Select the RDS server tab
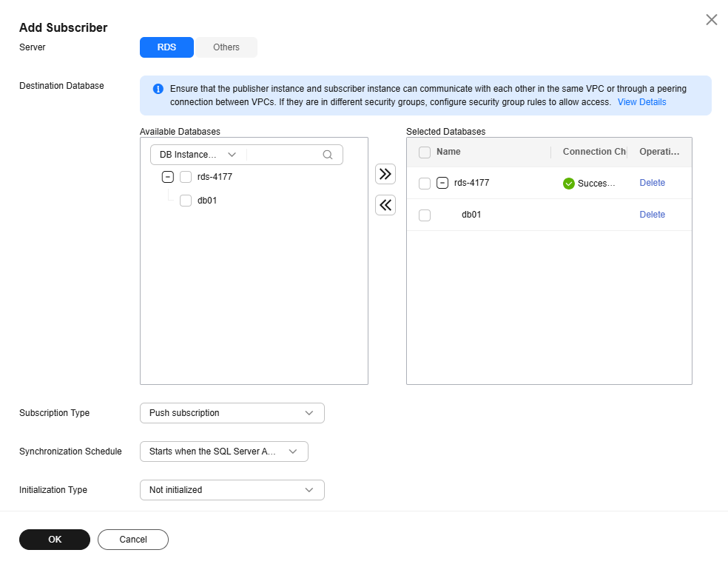This screenshot has height=567, width=728. (x=166, y=47)
